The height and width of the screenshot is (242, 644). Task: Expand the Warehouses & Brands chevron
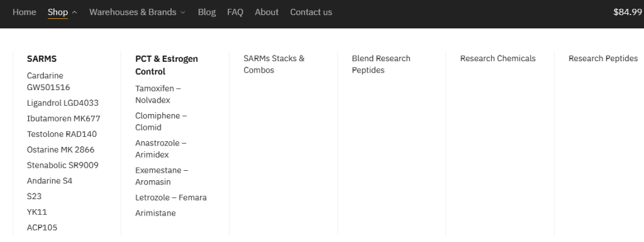point(183,13)
